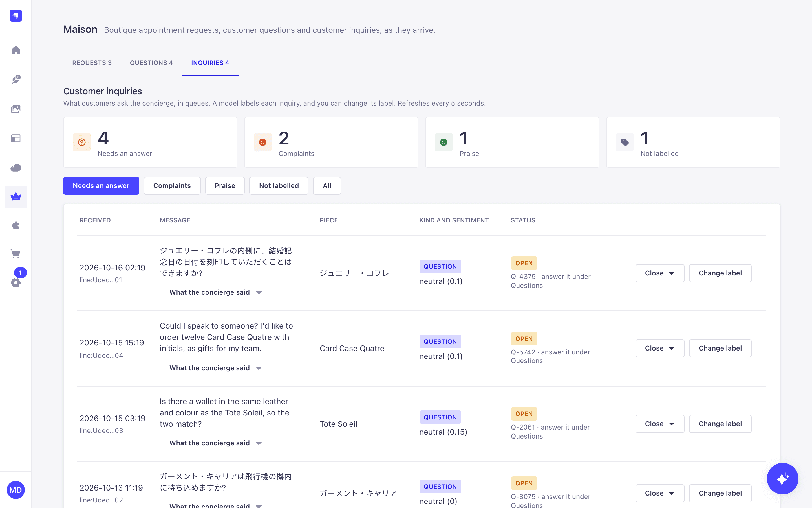This screenshot has height=508, width=812.
Task: Click the '2026-10-15 15:19' received date
Action: click(112, 343)
